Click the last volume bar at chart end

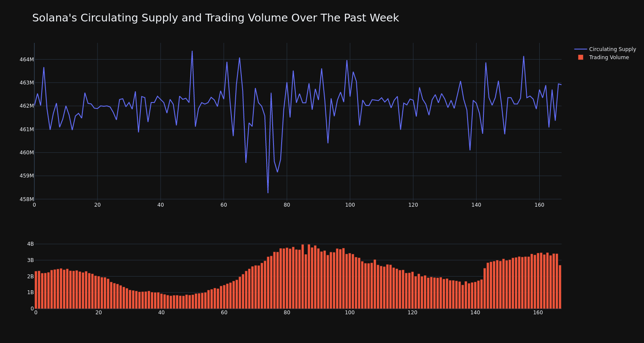(x=560, y=287)
